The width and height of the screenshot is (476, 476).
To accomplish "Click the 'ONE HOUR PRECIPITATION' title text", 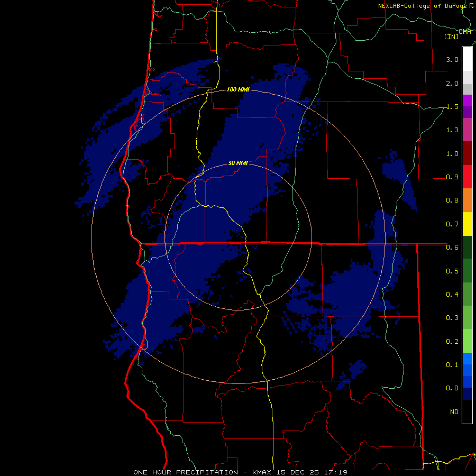I will click(x=186, y=472).
